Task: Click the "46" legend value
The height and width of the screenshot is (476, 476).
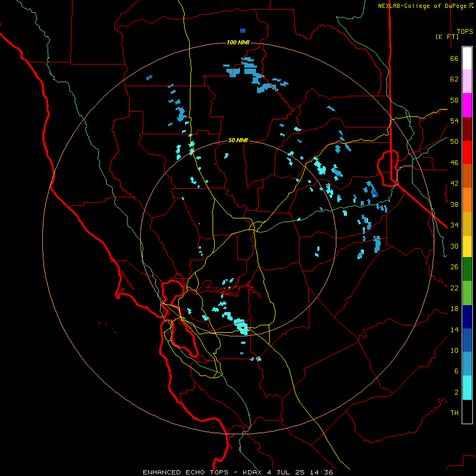Action: coord(454,163)
